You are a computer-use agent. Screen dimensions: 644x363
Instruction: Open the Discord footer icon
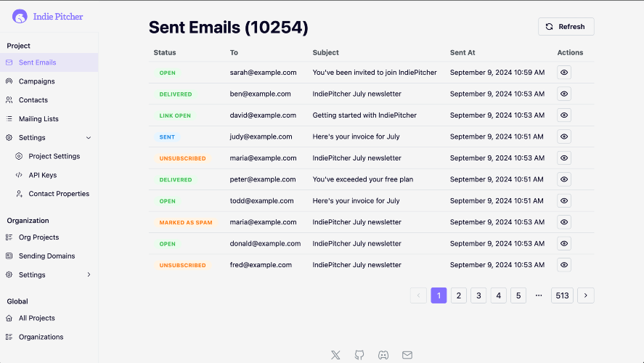pos(383,355)
